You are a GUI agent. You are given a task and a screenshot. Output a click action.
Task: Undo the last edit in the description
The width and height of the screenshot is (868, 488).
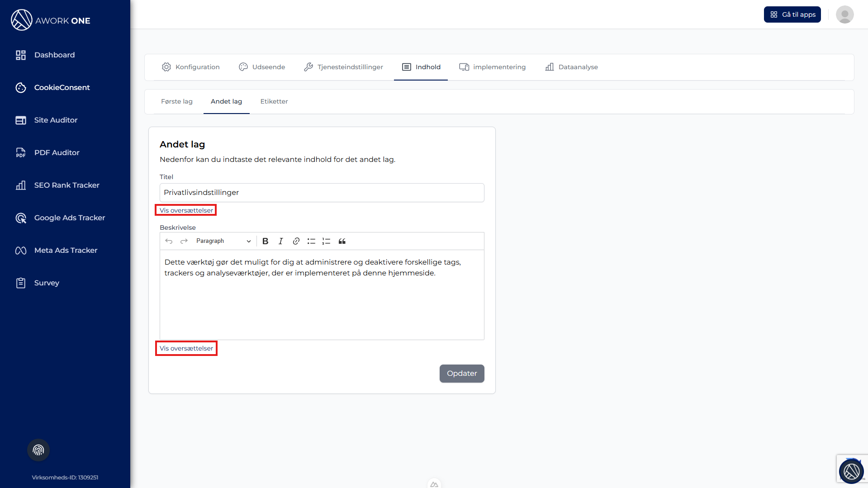(169, 241)
